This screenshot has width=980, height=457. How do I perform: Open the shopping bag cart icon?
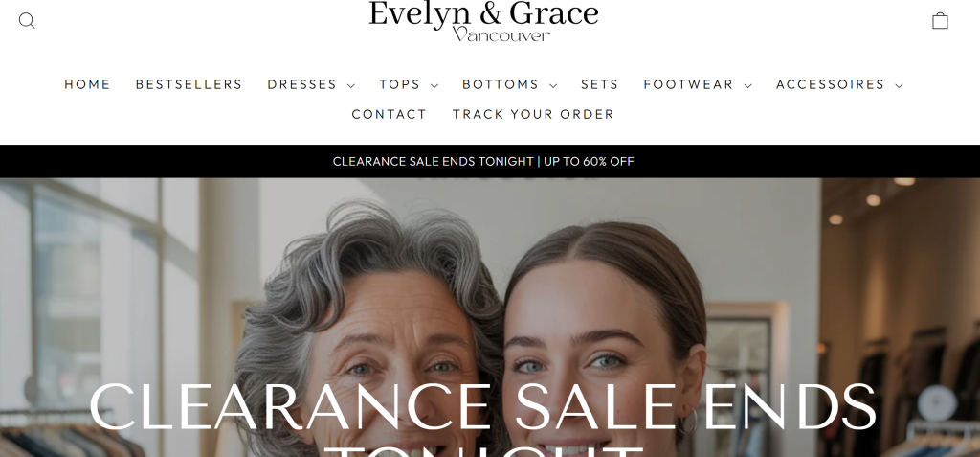point(940,21)
